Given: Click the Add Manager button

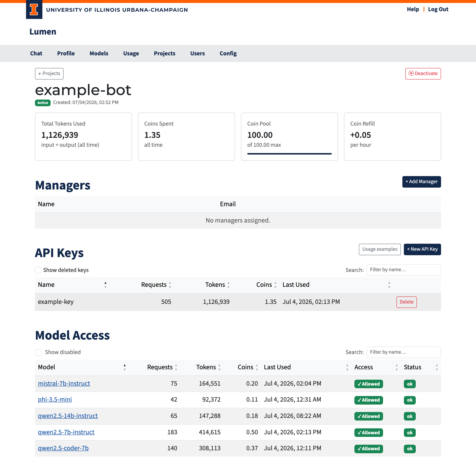Looking at the screenshot, I should coord(421,182).
